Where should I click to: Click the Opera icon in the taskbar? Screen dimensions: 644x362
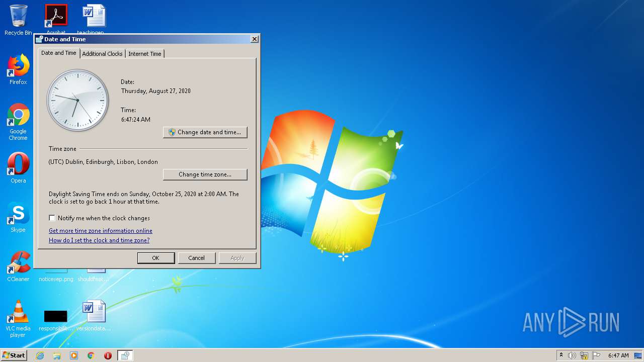click(x=108, y=355)
